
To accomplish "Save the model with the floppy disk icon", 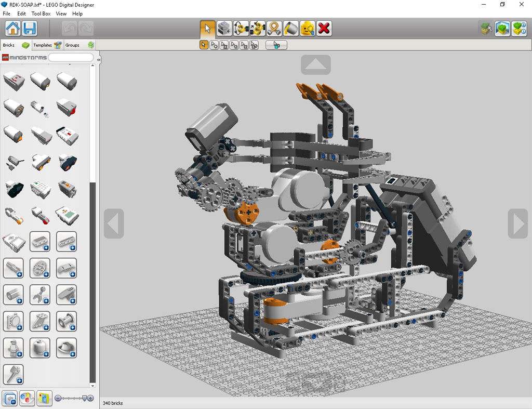I will (30, 28).
